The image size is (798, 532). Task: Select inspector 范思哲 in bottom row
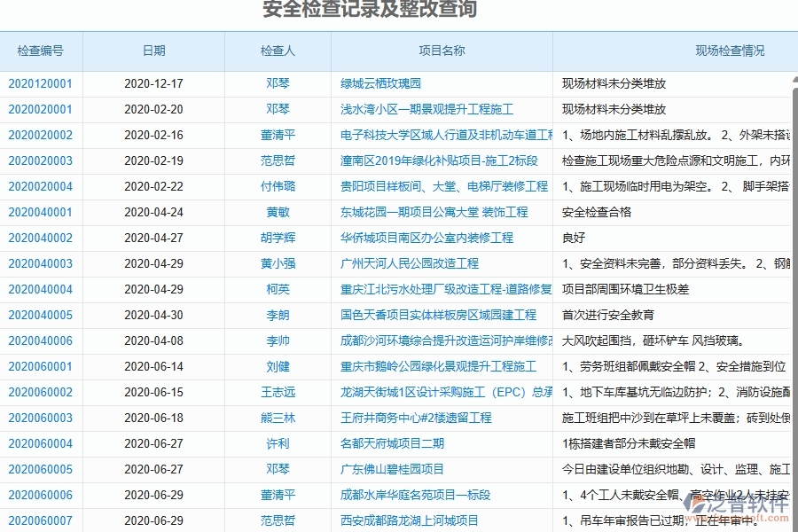[x=277, y=520]
